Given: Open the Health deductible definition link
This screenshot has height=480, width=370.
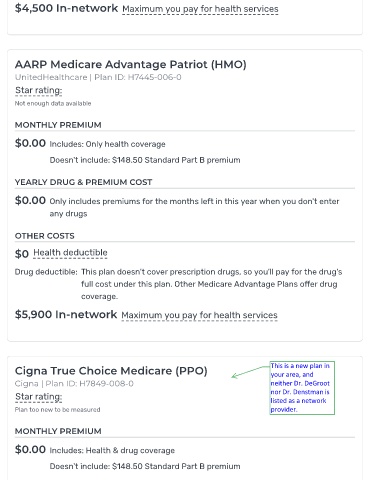Looking at the screenshot, I should [x=70, y=253].
